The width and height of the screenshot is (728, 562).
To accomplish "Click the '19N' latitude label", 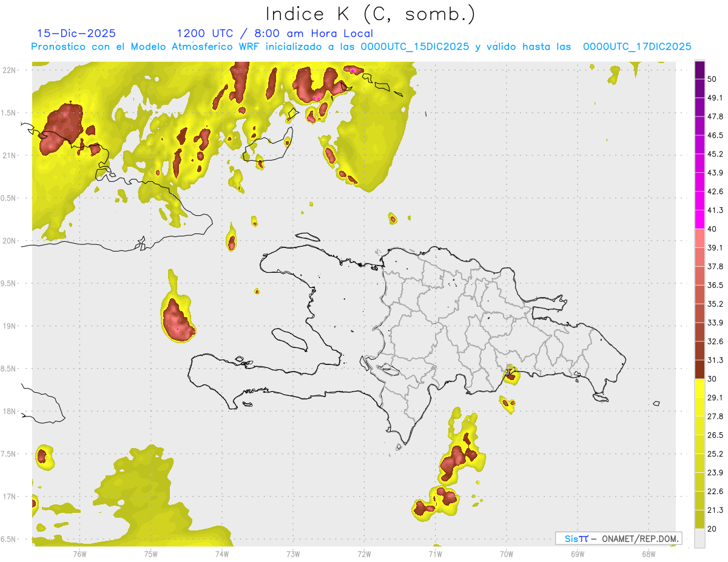I will (x=9, y=326).
